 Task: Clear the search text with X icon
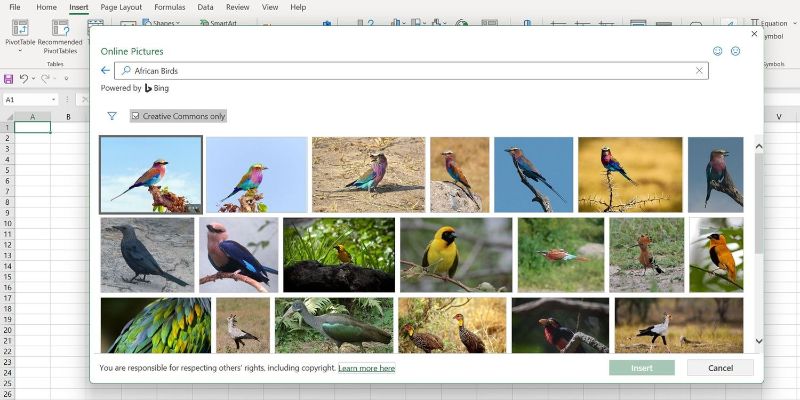tap(699, 71)
